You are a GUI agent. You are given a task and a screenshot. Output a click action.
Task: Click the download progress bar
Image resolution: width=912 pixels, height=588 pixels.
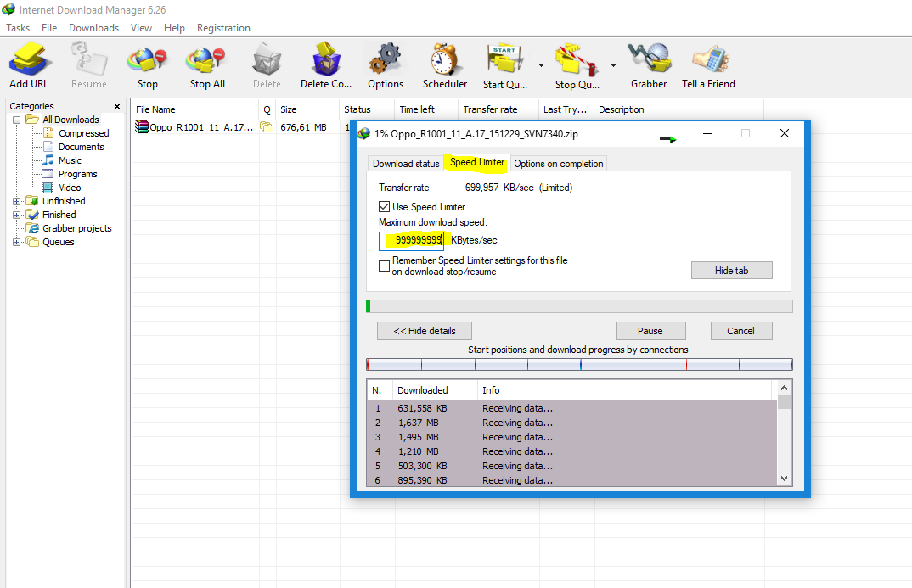coord(579,306)
